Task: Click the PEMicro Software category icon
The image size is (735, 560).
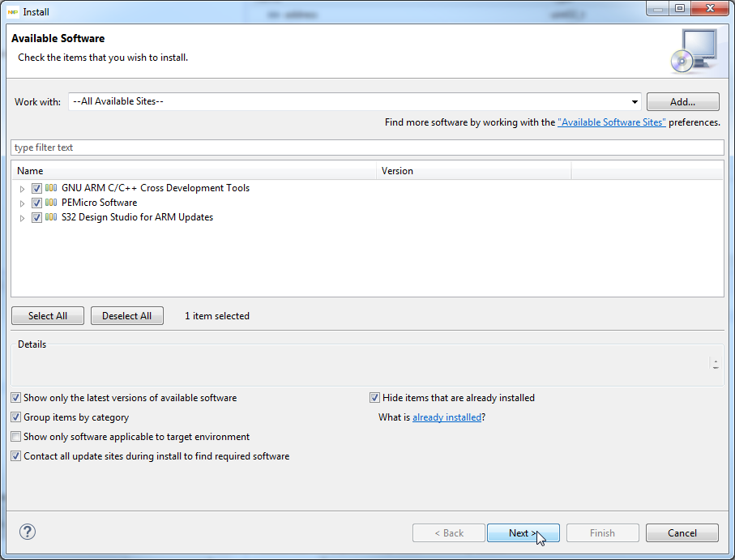Action: 51,203
